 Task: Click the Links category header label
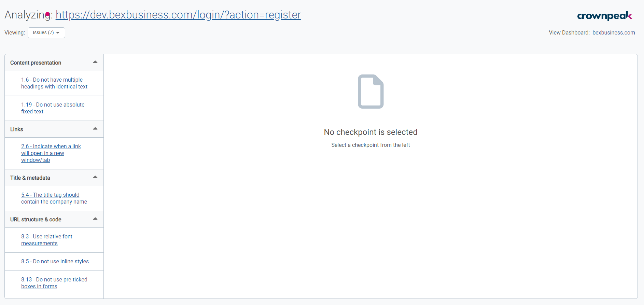tap(17, 129)
